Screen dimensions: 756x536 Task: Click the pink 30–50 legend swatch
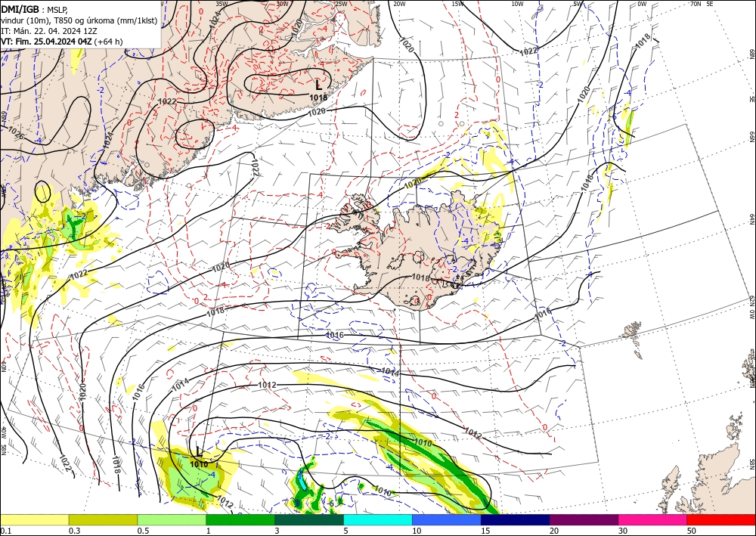click(x=653, y=519)
